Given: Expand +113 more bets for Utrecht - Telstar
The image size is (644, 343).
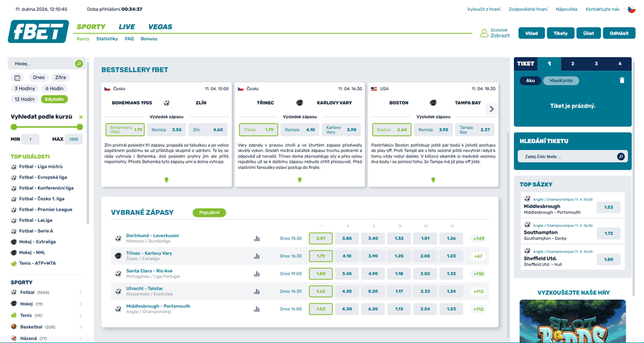Looking at the screenshot, I should point(478,291).
